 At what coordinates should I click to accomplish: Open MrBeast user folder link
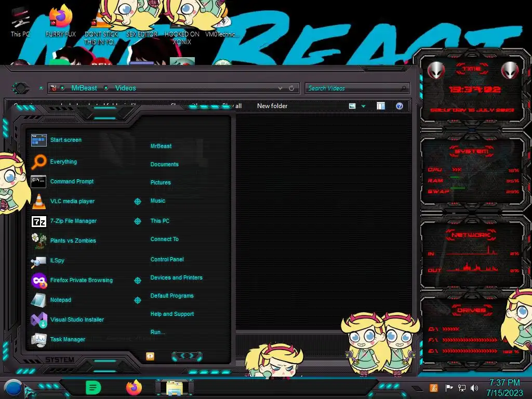coord(161,146)
